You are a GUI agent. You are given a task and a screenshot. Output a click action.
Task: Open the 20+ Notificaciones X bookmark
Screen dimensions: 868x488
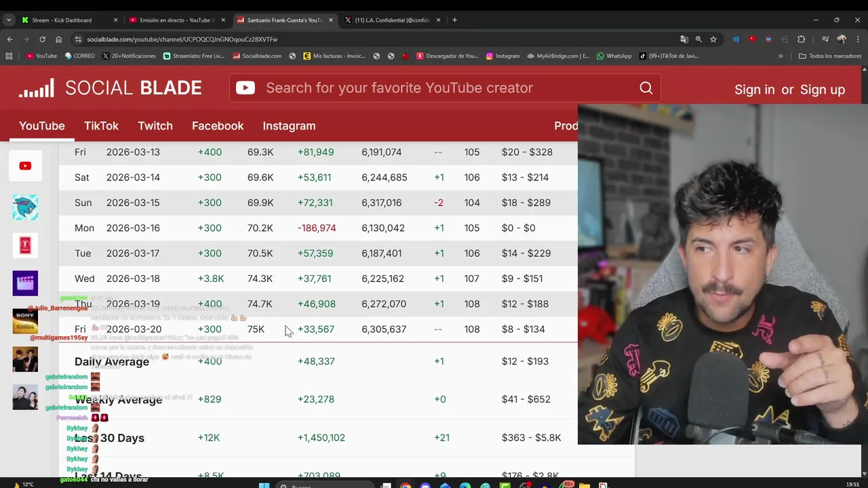coord(129,56)
